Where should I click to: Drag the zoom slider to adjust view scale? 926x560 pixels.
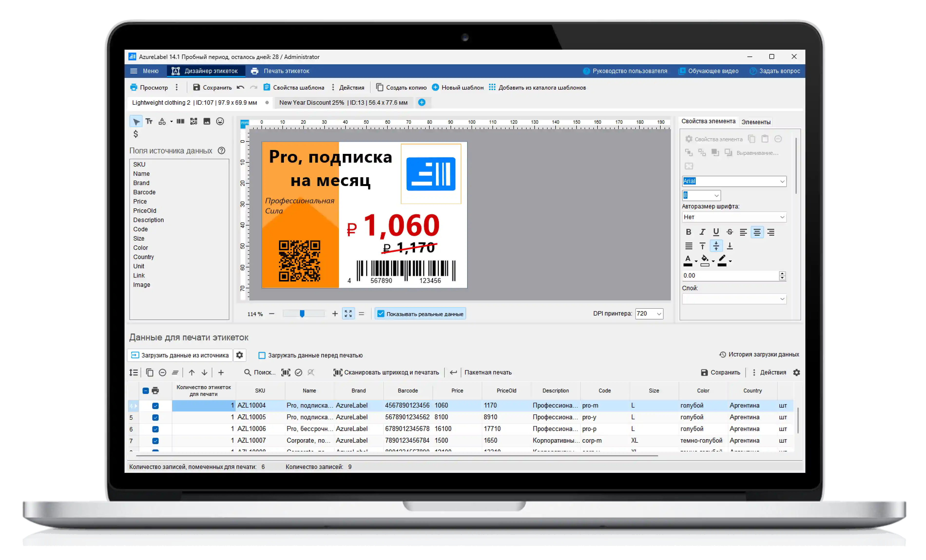point(302,313)
